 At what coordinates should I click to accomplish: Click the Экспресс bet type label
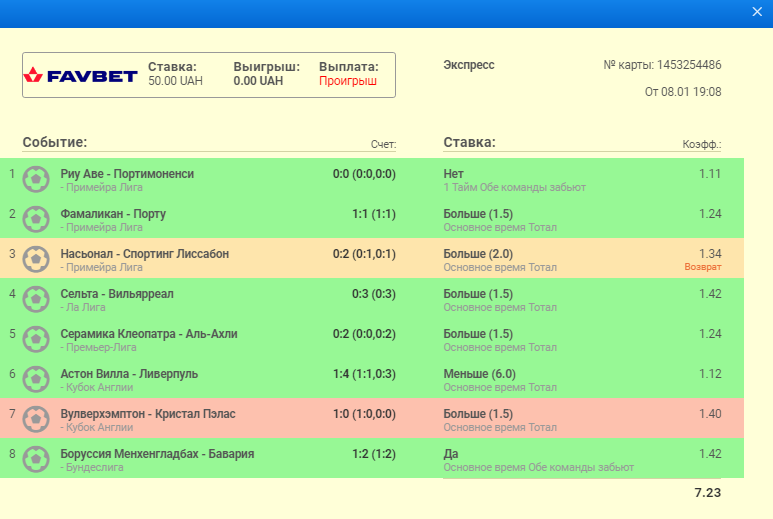469,65
